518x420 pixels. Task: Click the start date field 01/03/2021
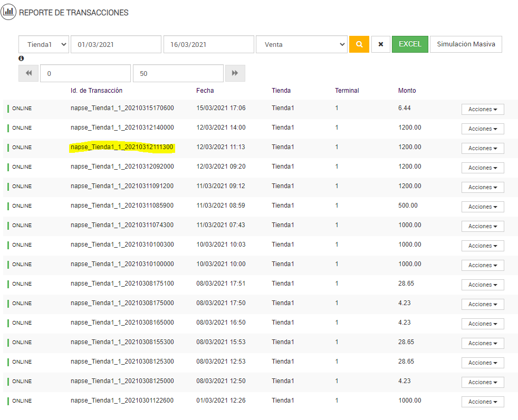[x=116, y=44]
